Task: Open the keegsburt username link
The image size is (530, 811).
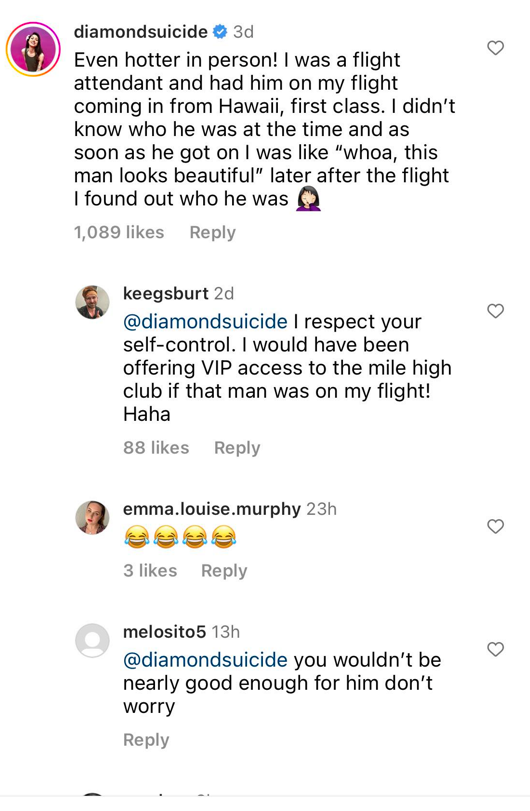Action: (x=166, y=294)
